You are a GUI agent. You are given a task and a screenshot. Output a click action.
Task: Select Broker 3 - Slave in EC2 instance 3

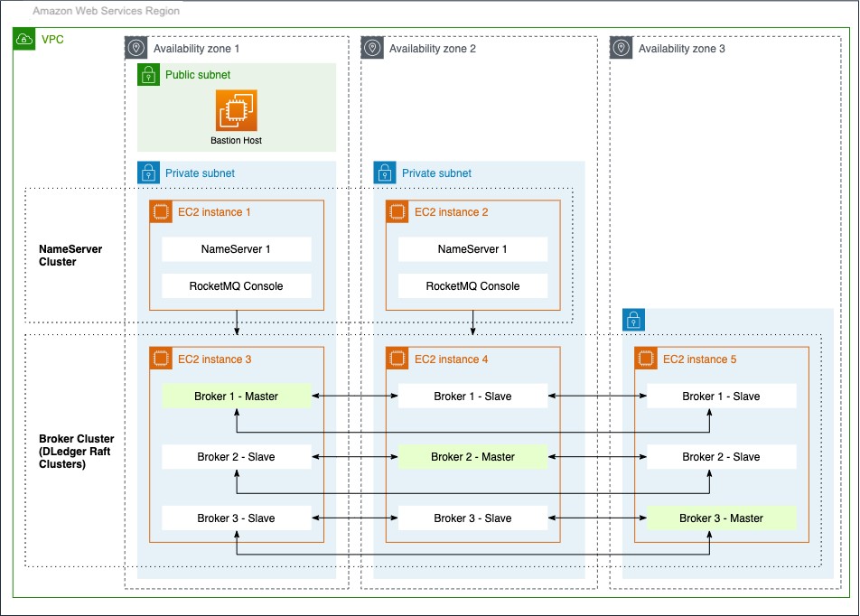237,518
